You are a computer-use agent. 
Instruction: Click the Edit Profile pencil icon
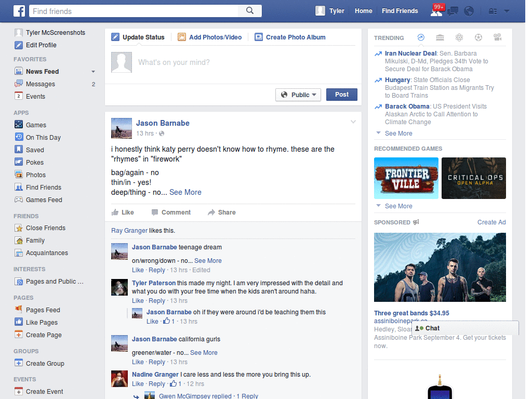click(x=19, y=45)
